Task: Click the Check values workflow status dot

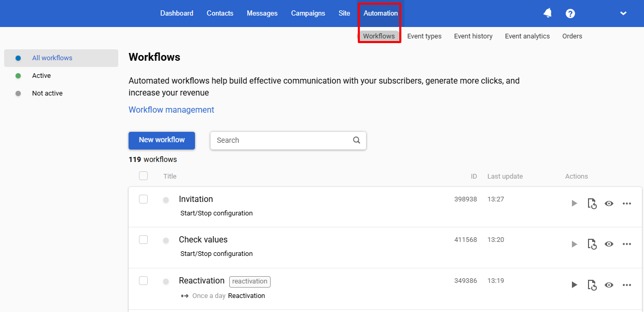Action: pyautogui.click(x=166, y=240)
